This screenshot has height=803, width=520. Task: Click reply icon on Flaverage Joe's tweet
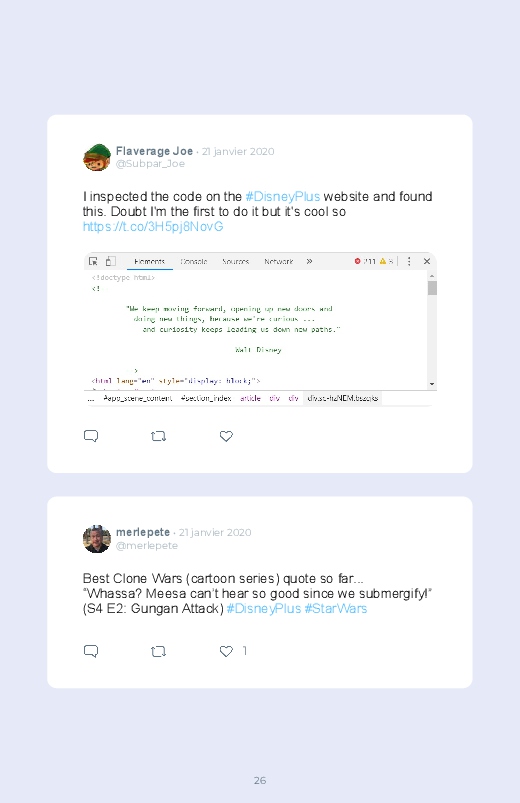[91, 436]
